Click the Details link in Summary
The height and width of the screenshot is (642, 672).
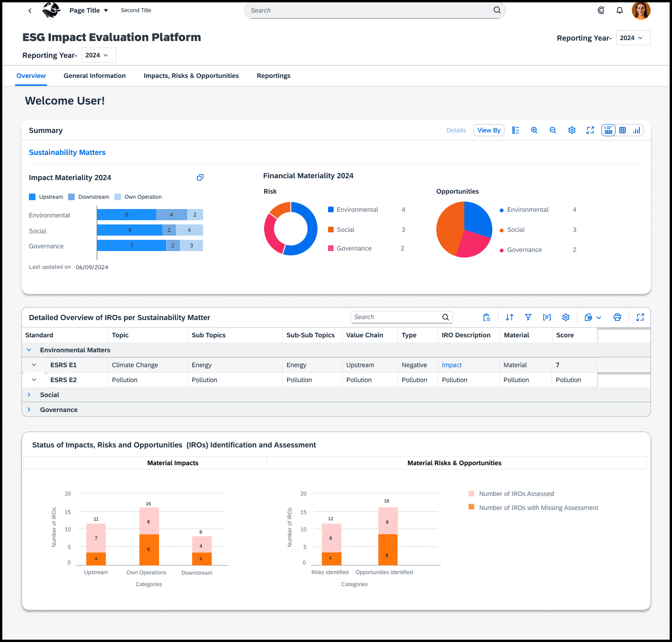point(456,131)
